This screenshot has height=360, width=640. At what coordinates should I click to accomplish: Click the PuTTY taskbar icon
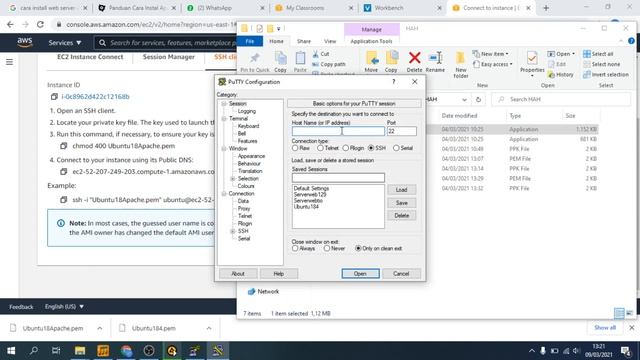tap(218, 351)
